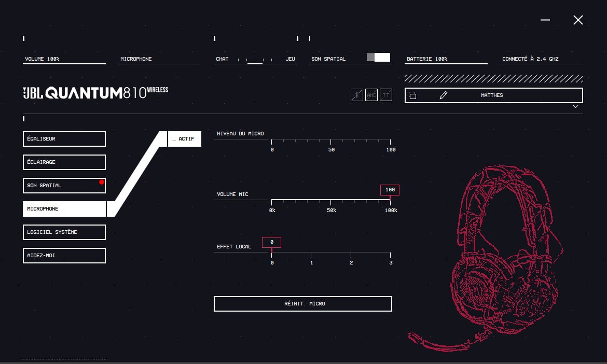Click the TT TalkThru icon
Image resolution: width=607 pixels, height=364 pixels.
click(x=386, y=95)
